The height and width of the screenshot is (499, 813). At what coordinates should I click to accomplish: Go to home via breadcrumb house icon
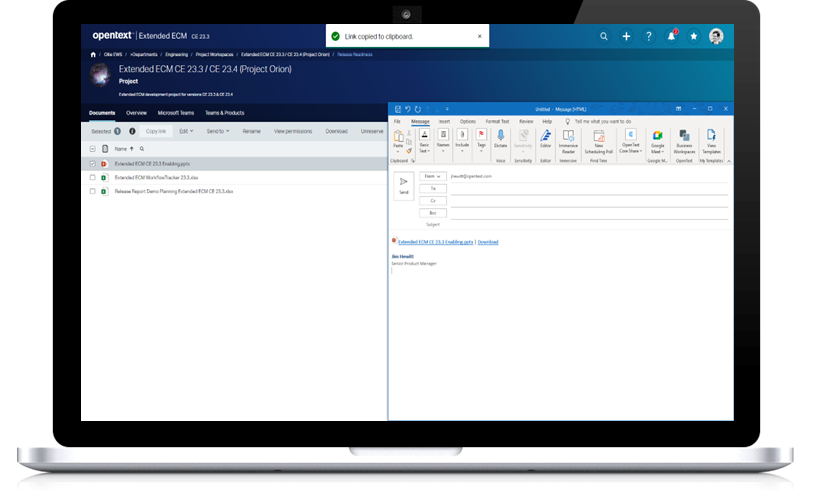coord(93,54)
